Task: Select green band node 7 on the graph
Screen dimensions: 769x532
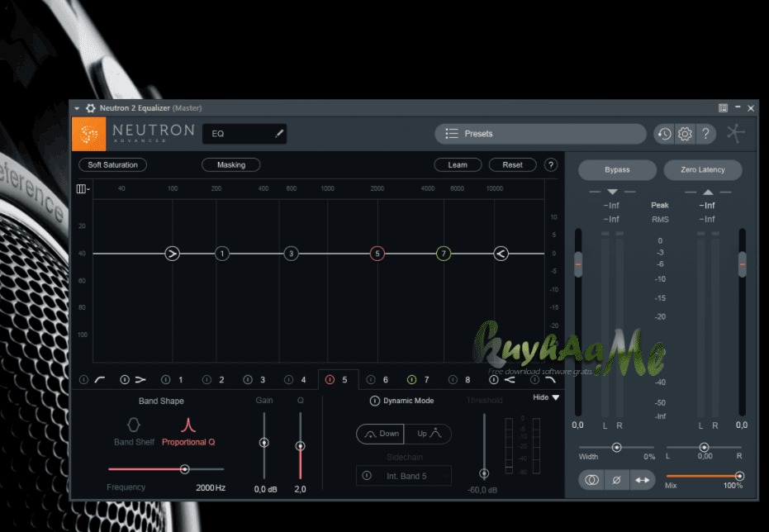Action: click(x=444, y=254)
